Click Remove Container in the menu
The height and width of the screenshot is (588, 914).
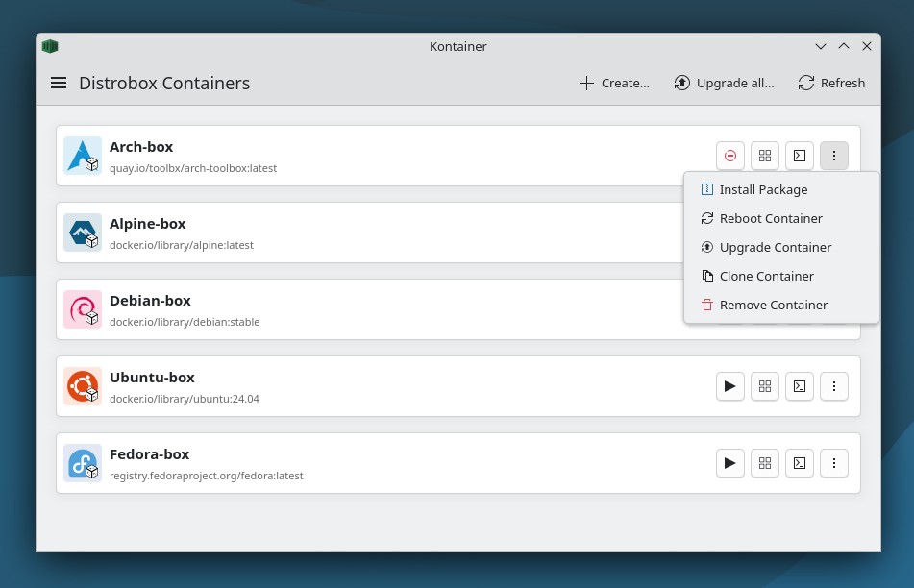point(773,306)
